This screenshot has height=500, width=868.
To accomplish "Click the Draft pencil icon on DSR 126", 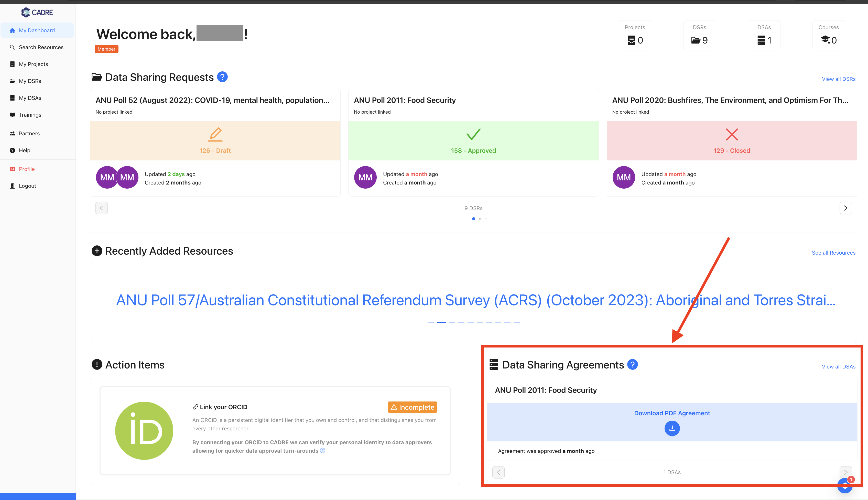I will (215, 135).
